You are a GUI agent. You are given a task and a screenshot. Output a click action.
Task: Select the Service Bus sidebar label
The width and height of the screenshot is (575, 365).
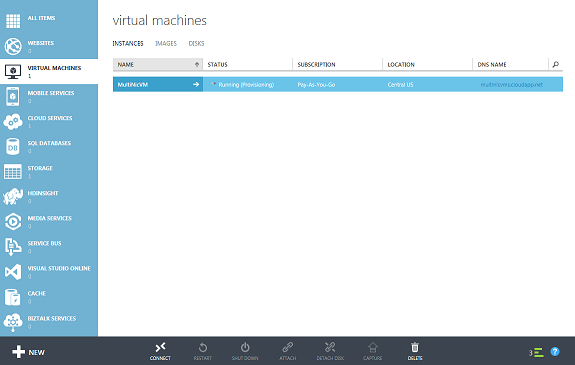point(44,243)
